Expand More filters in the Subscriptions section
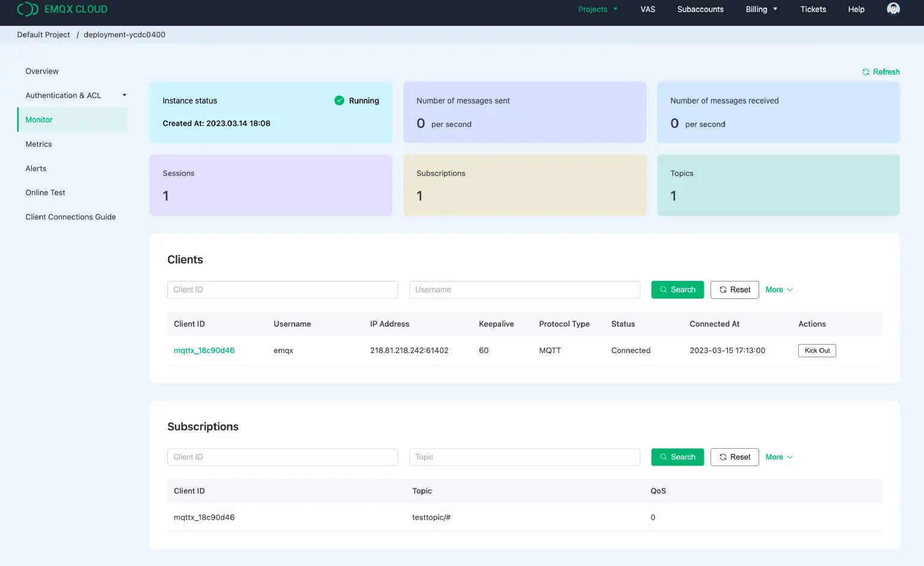Image resolution: width=924 pixels, height=566 pixels. point(779,457)
